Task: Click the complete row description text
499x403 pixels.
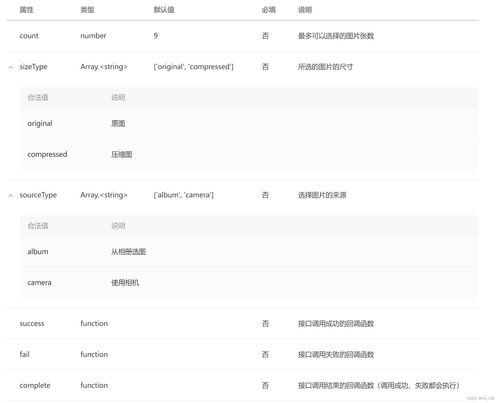Action: [x=379, y=385]
